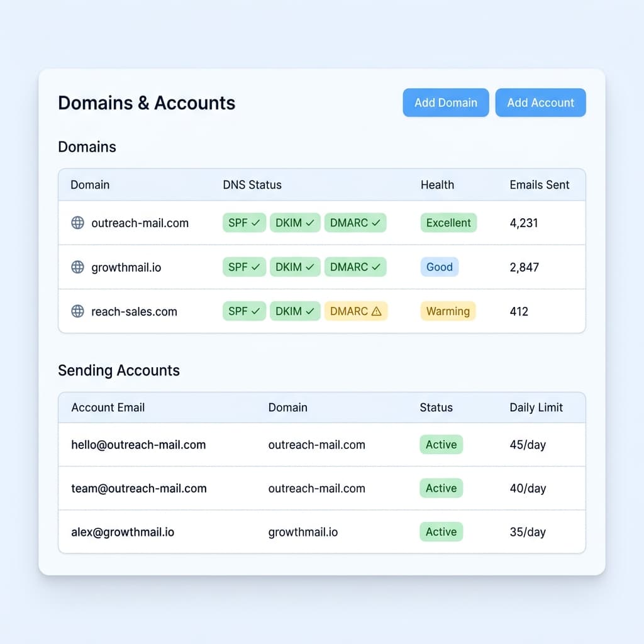Select the globe icon beside growthmail.io
Viewport: 644px width, 644px height.
(77, 267)
